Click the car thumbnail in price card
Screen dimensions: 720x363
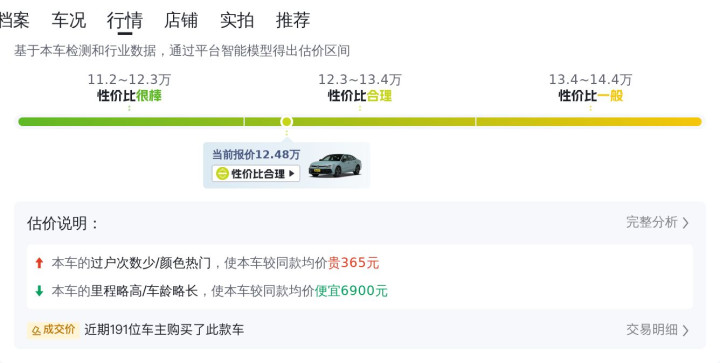tap(335, 165)
